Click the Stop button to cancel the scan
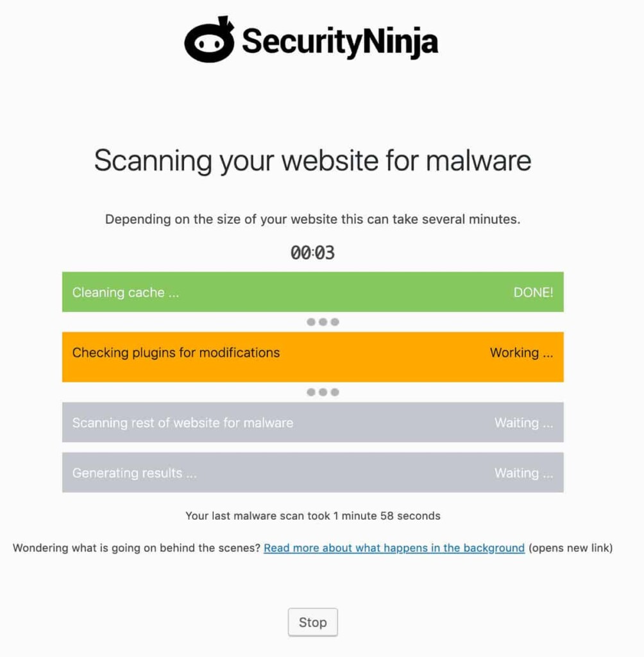The image size is (644, 657). click(x=312, y=622)
